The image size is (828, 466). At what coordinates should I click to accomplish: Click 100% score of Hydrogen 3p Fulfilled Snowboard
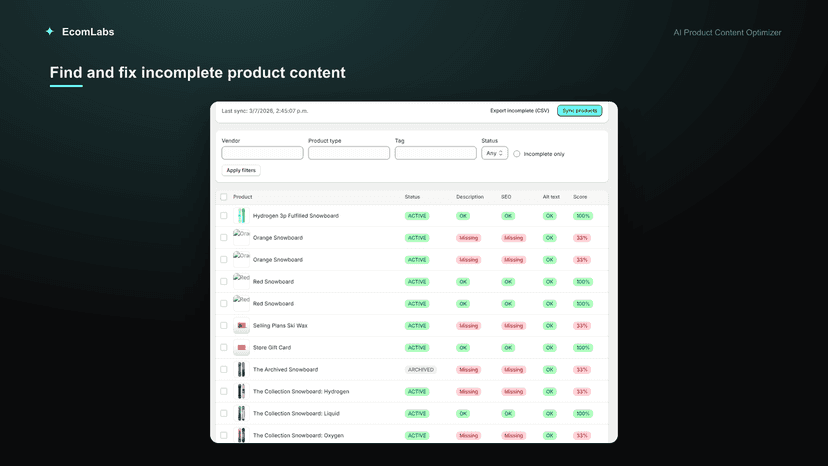click(x=583, y=216)
